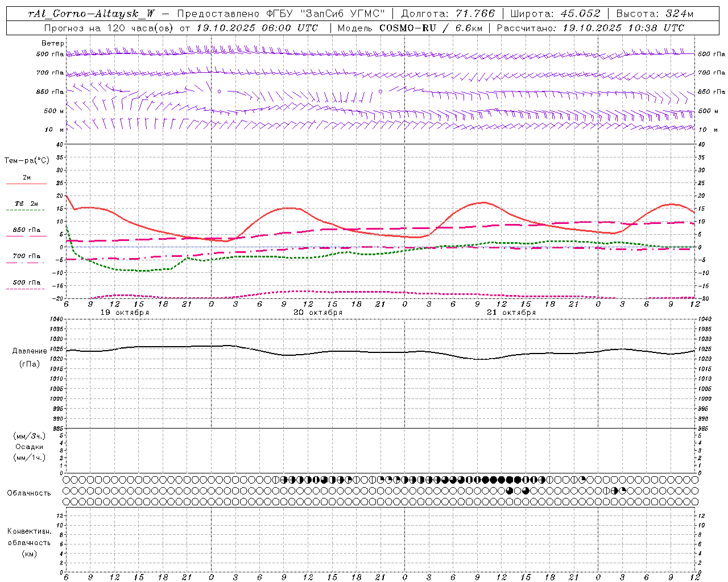This screenshot has height=582, width=728.
Task: Click the Облачность row label
Action: point(29,493)
